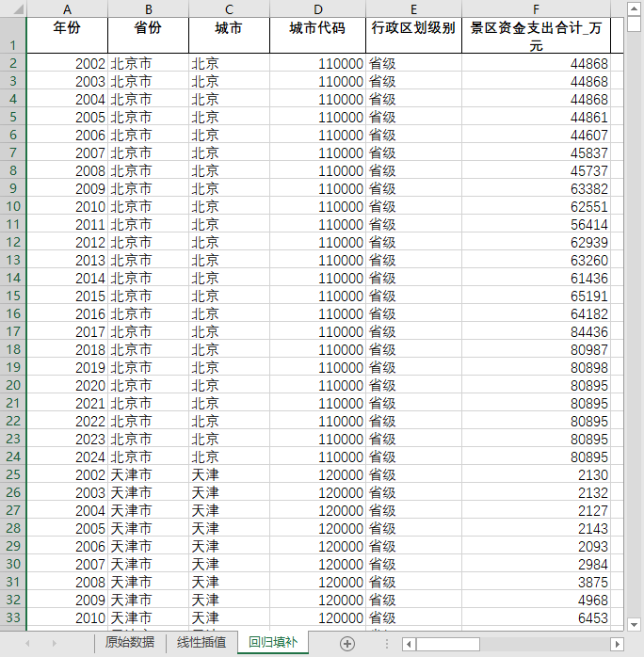Select cell with value 62939
Viewport: 644px width, 657px height.
coord(537,242)
